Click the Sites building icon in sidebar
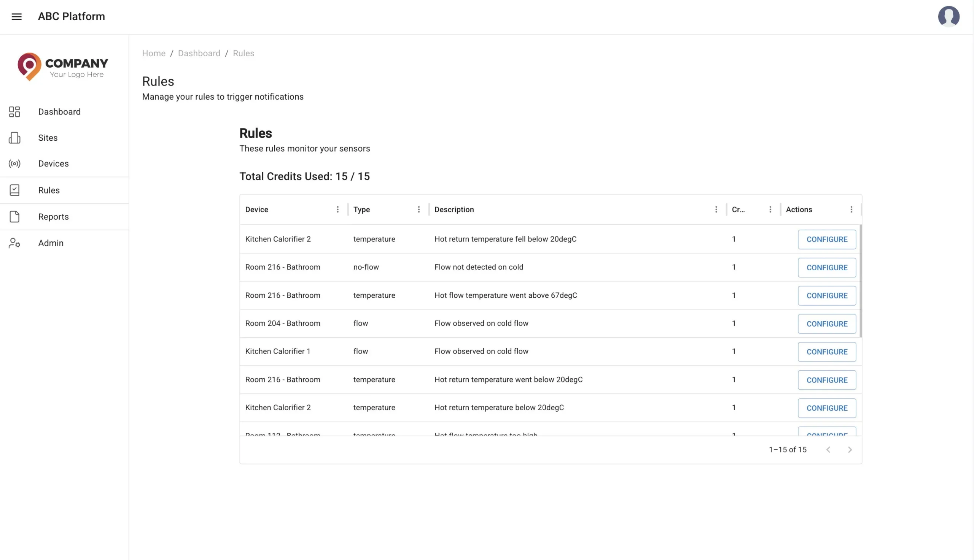974x560 pixels. tap(14, 138)
